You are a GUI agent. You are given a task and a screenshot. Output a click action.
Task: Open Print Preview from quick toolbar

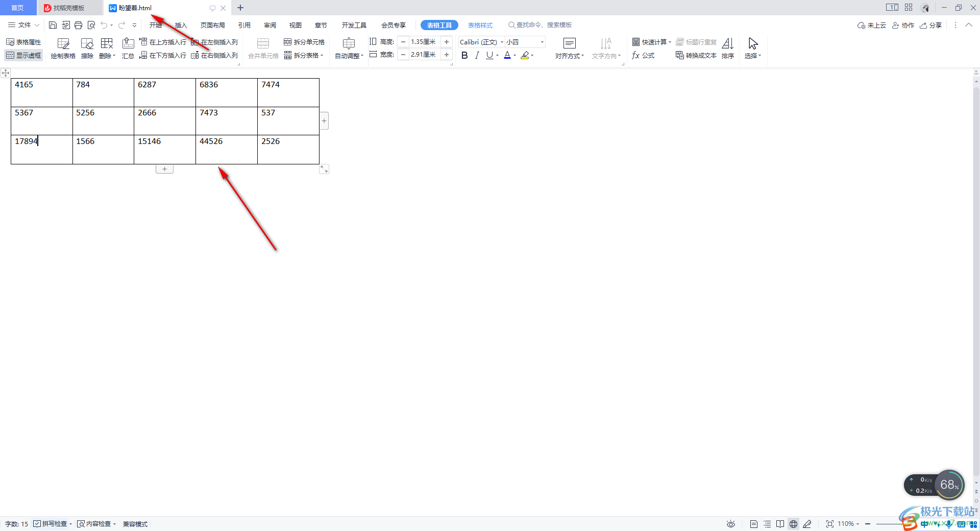pos(91,25)
